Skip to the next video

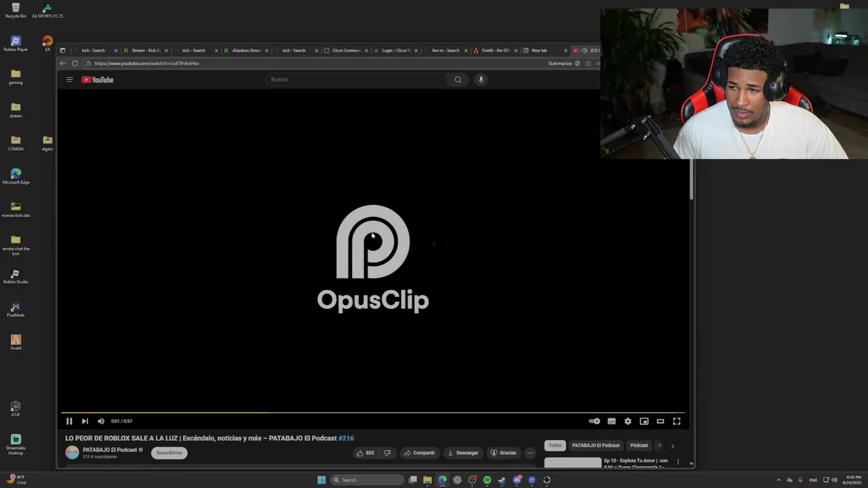tap(85, 421)
